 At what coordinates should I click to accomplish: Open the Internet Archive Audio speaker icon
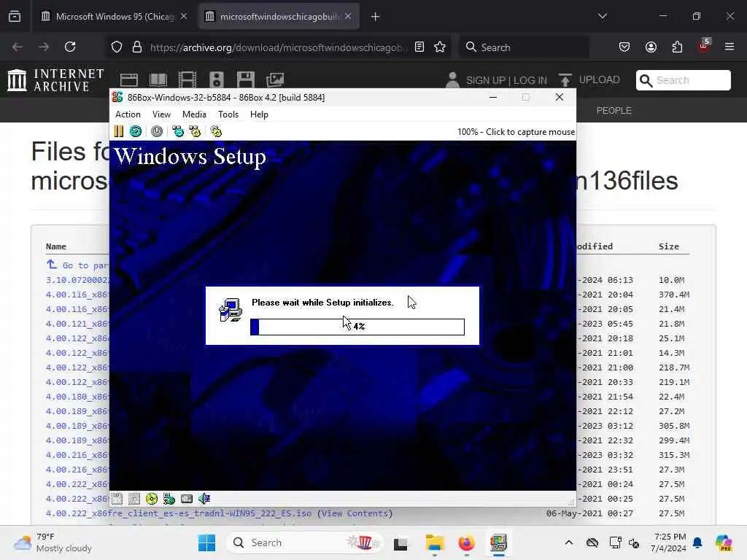coord(216,80)
